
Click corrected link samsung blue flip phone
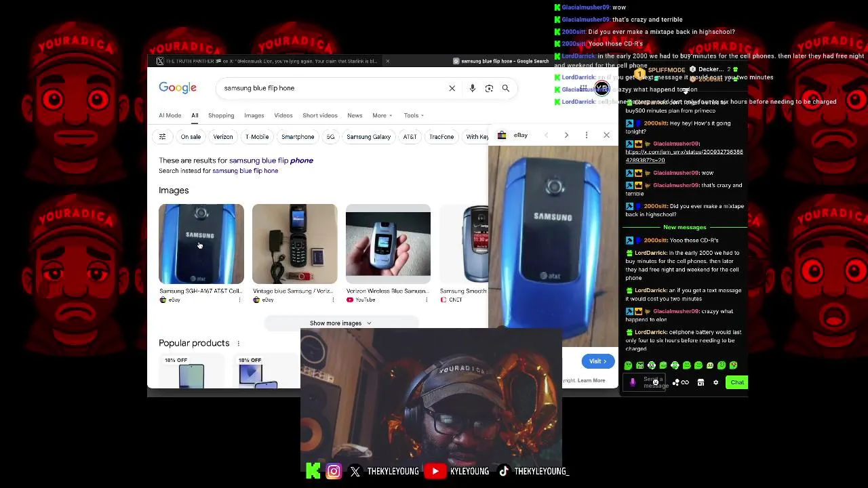coord(271,161)
